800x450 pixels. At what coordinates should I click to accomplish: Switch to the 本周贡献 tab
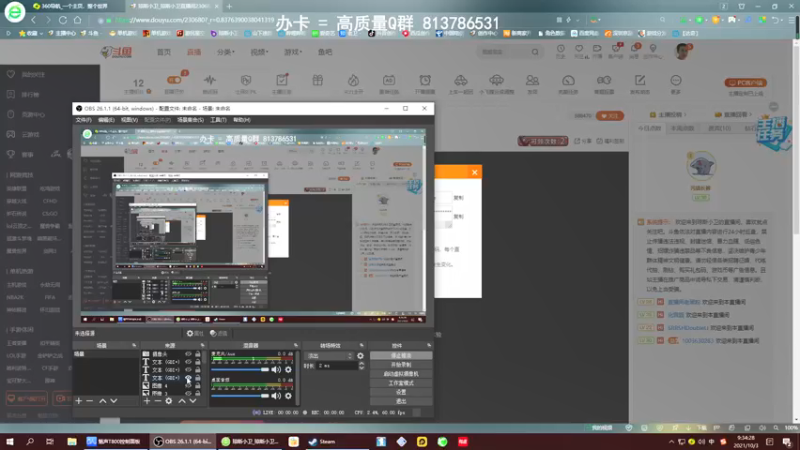click(682, 128)
